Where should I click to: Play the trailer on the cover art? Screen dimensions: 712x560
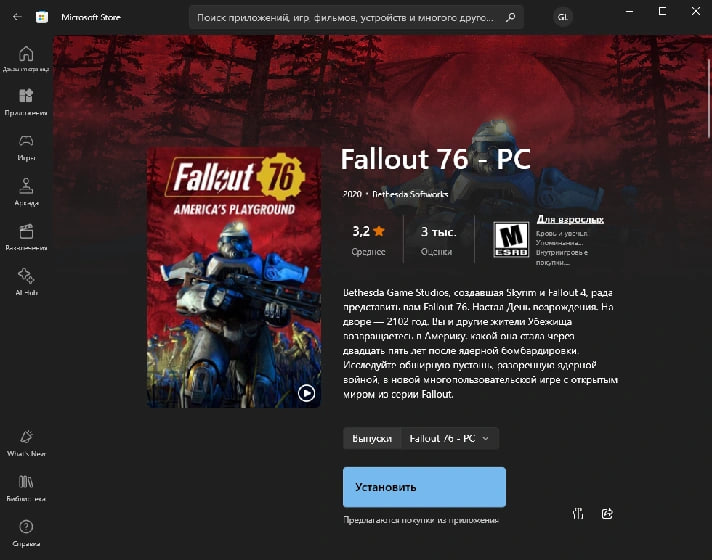tap(307, 393)
